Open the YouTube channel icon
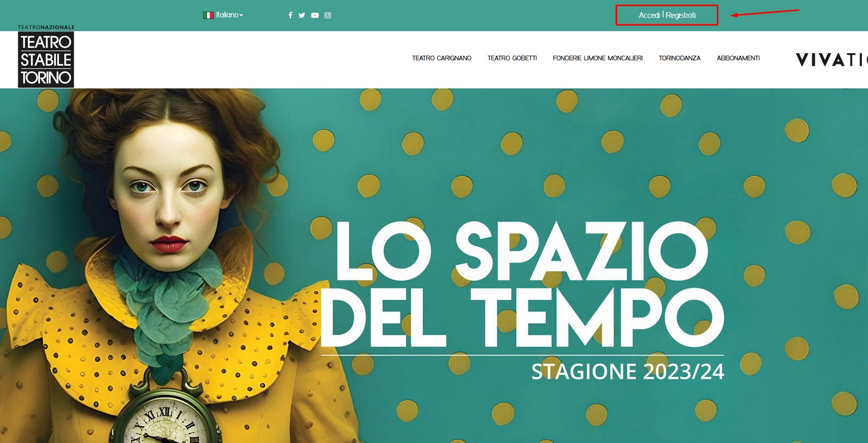868x443 pixels. (315, 15)
